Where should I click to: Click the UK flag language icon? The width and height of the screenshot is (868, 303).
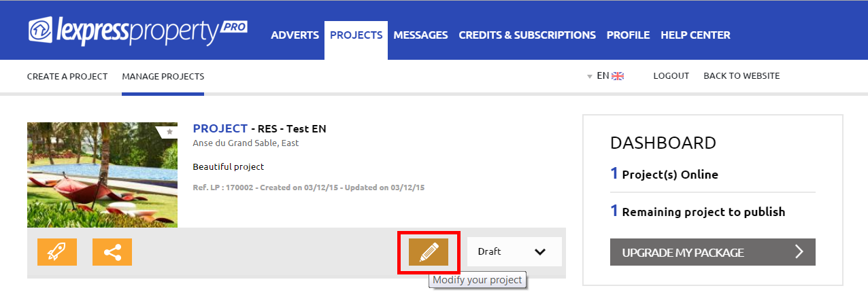[618, 76]
